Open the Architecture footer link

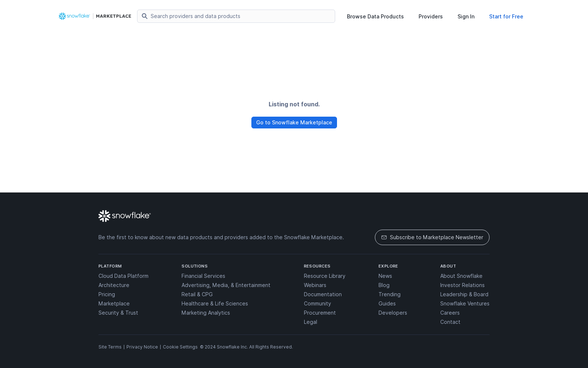coord(114,285)
